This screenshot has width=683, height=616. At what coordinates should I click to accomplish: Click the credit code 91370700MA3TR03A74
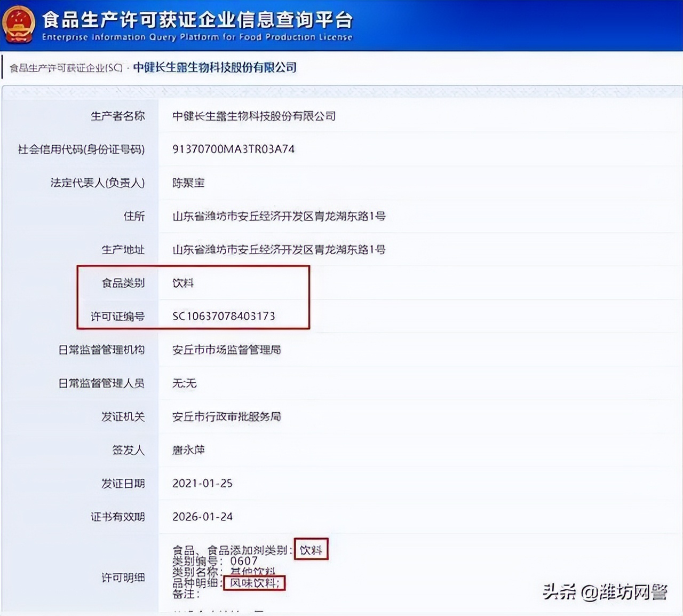[234, 149]
